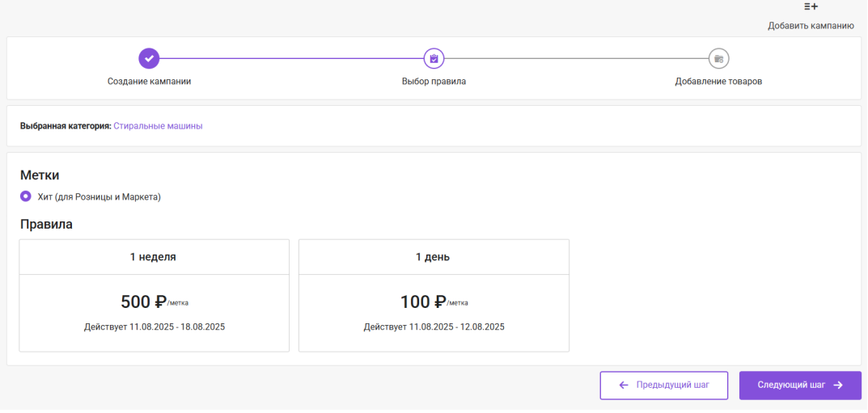The width and height of the screenshot is (868, 413).
Task: Click the validity dates 11.08.2025 - 18.08.2025
Action: coord(177,327)
